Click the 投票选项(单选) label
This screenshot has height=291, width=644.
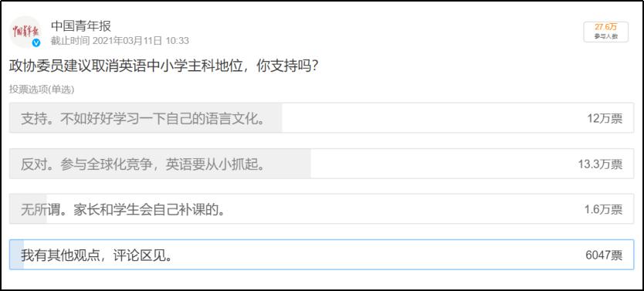pos(42,90)
